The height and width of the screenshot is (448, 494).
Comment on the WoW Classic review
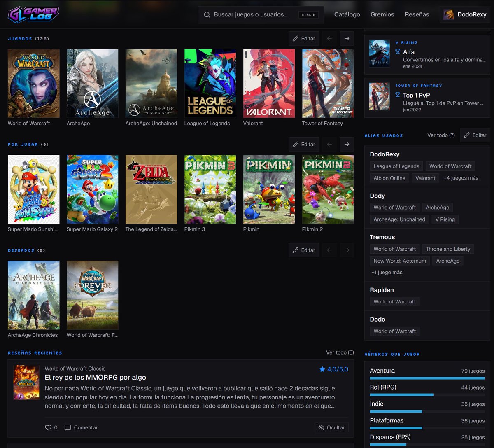pos(81,427)
